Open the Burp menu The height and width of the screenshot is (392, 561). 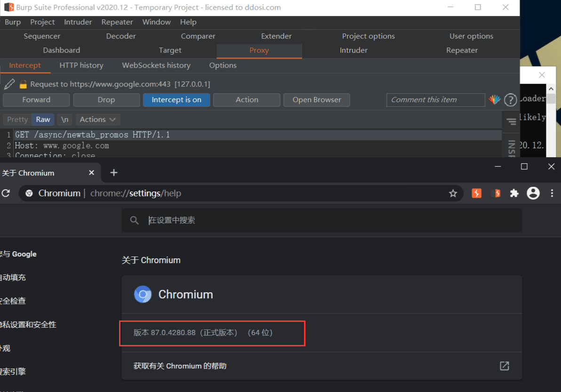(13, 22)
